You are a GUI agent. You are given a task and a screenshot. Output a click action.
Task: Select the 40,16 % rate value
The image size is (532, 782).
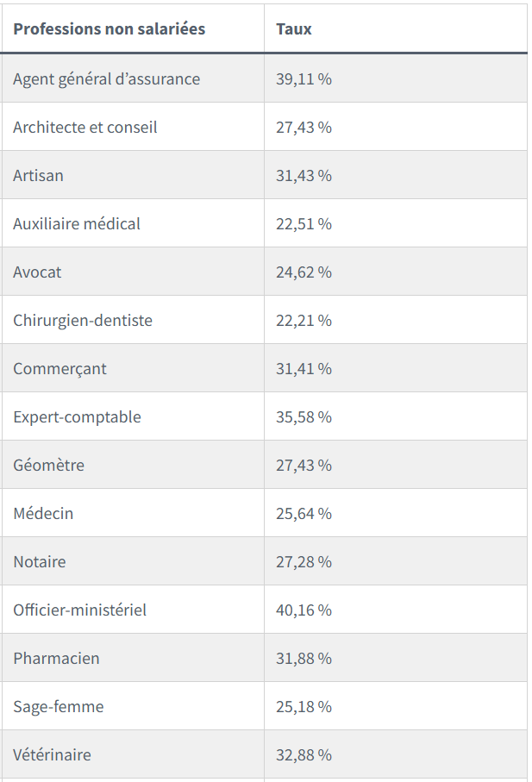click(x=304, y=610)
